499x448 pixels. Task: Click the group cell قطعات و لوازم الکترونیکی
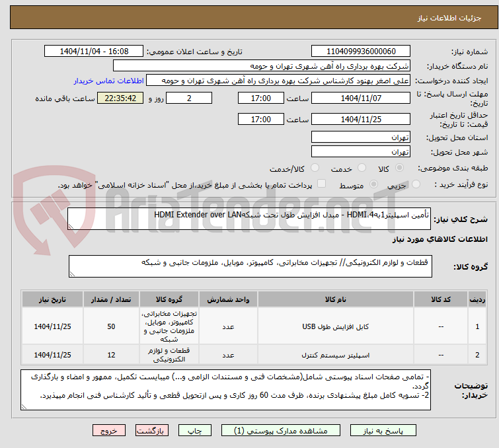(169, 355)
